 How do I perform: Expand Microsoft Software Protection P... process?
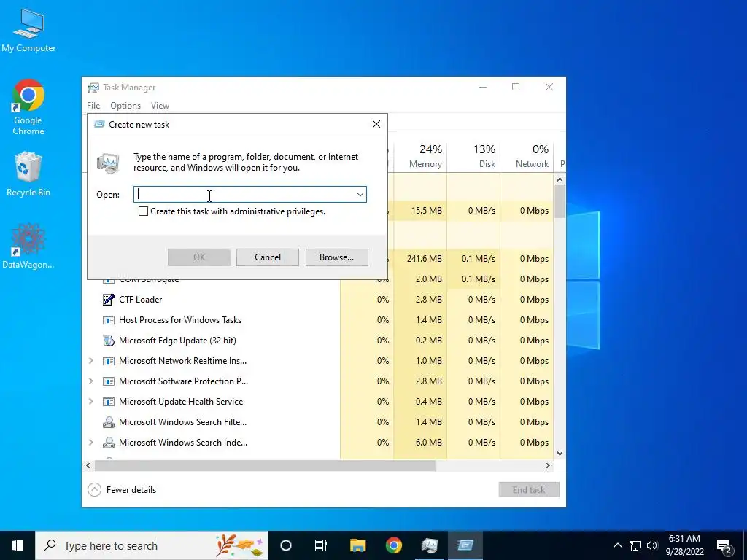(91, 381)
